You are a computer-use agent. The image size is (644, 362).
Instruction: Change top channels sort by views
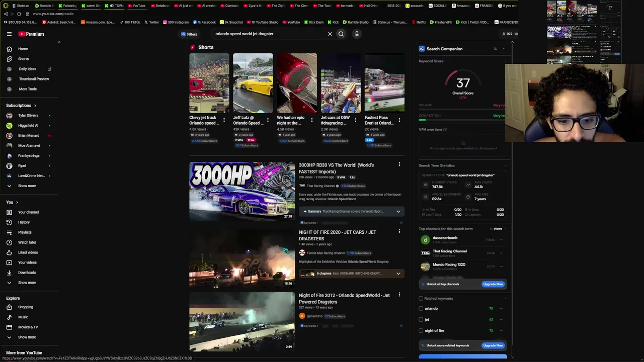(x=496, y=229)
